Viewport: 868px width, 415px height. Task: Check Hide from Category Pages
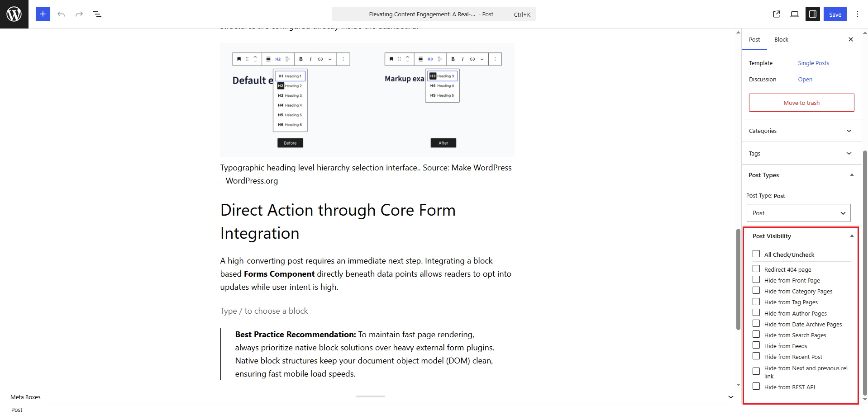point(756,291)
